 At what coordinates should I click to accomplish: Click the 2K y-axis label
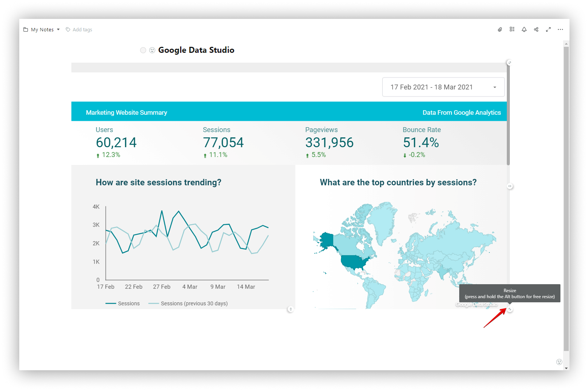pyautogui.click(x=96, y=243)
